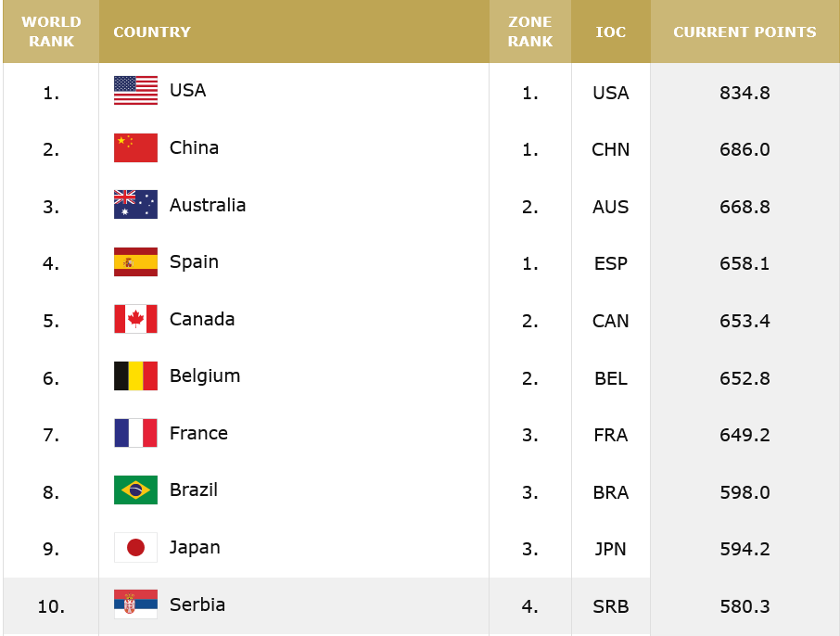Sort by Country column header
This screenshot has height=636, width=840.
[x=152, y=32]
